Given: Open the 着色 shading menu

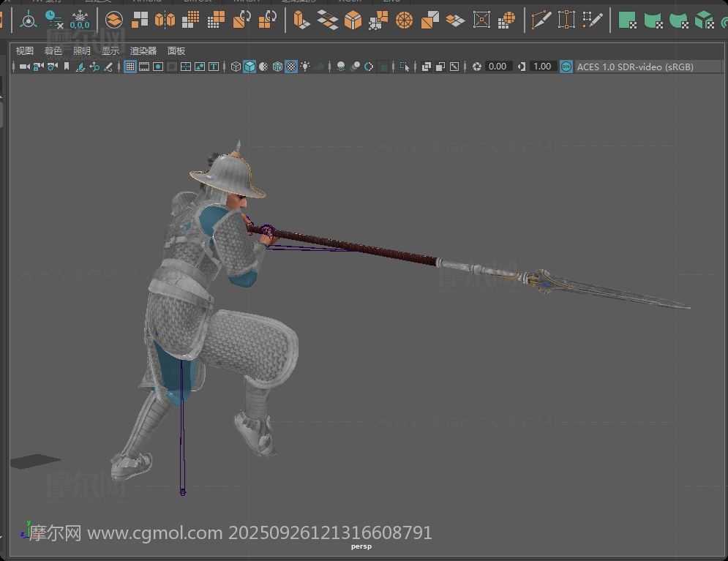Looking at the screenshot, I should (53, 50).
